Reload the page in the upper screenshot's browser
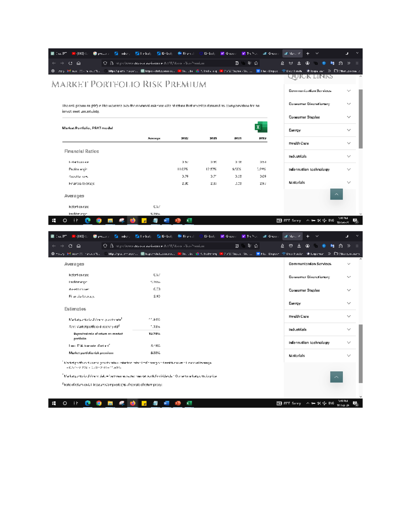The height and width of the screenshot is (532, 411). [x=70, y=63]
